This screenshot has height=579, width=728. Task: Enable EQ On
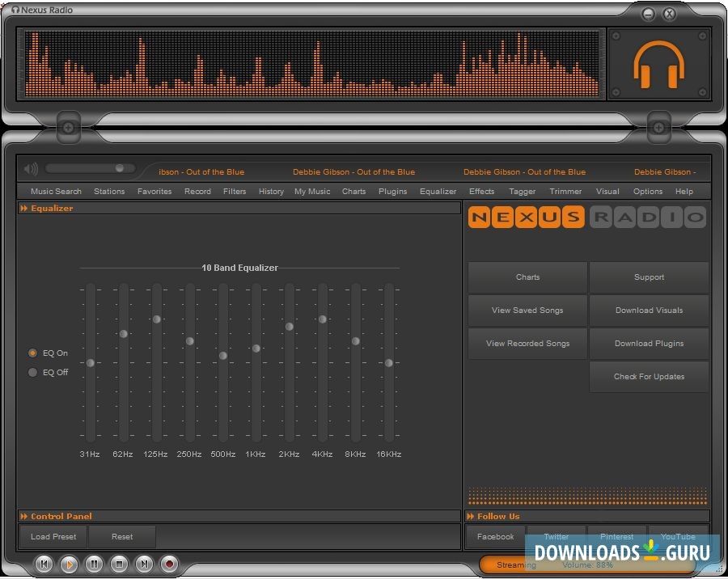33,353
